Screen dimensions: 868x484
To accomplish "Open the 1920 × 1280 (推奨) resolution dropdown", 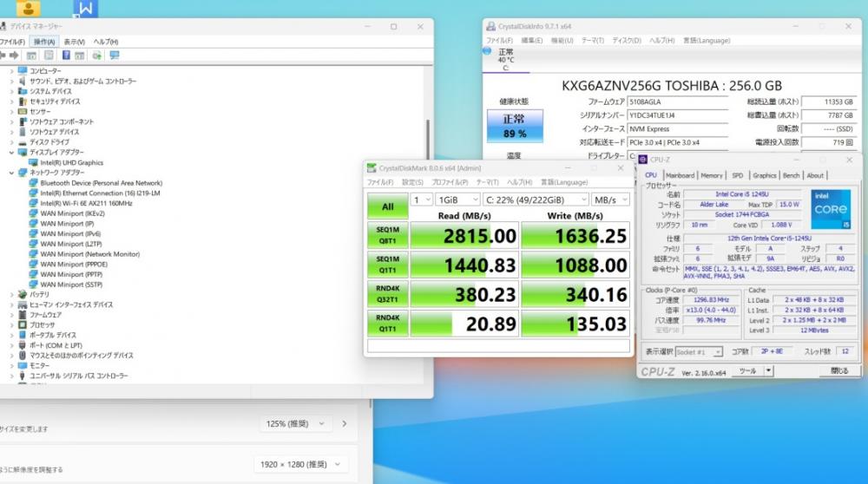I will pos(300,464).
